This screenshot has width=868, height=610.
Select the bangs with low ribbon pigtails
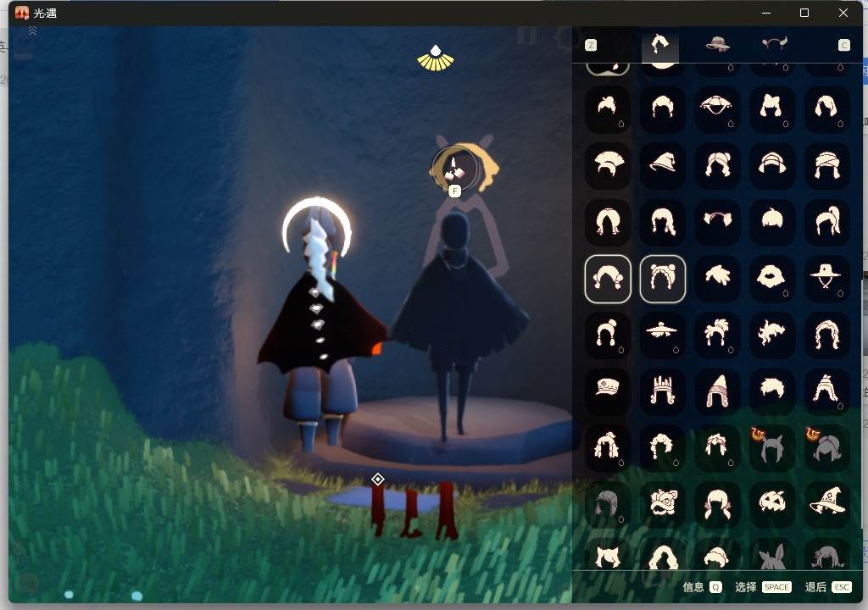tap(716, 504)
